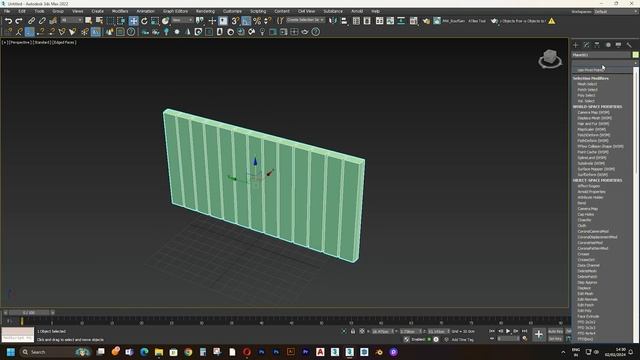
Task: Toggle the Window/Crossing selection mode
Action: (x=121, y=21)
